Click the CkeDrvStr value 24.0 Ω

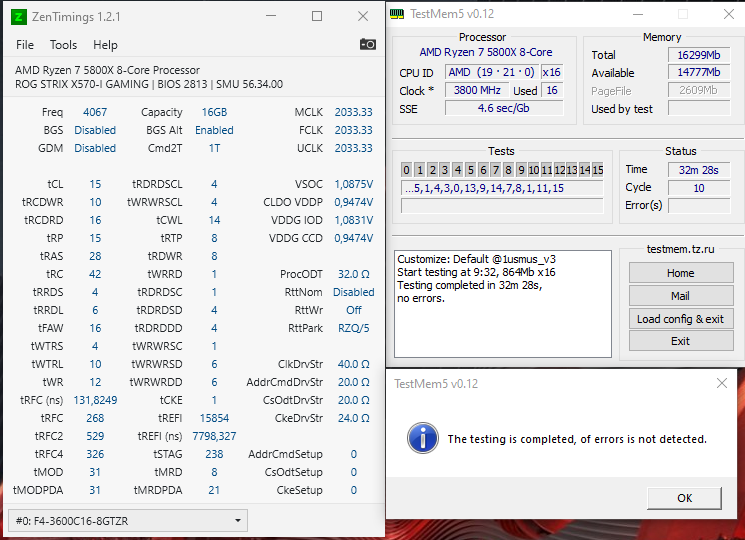(353, 418)
